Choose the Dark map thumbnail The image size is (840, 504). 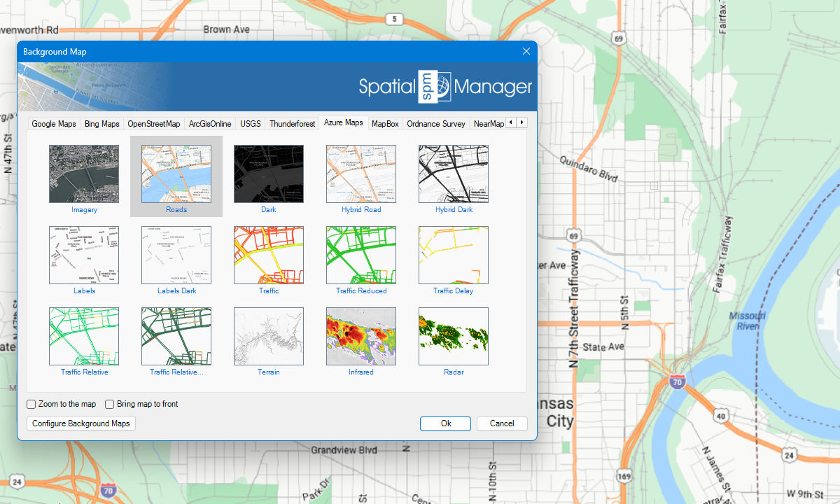point(269,174)
